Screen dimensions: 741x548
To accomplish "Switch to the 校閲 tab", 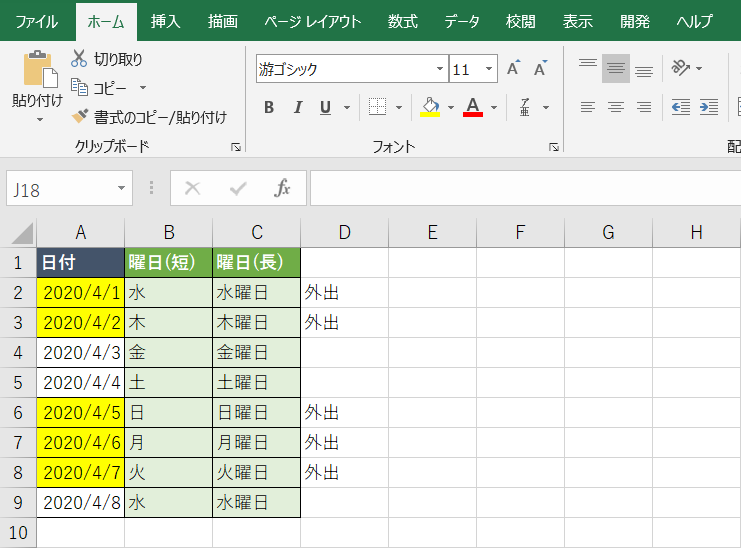I will 520,22.
